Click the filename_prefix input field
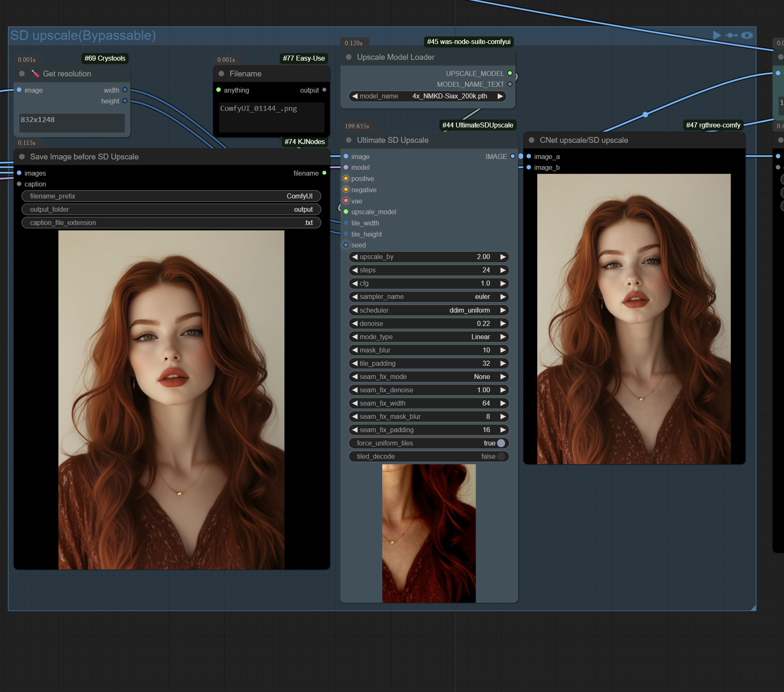This screenshot has height=692, width=784. [171, 196]
